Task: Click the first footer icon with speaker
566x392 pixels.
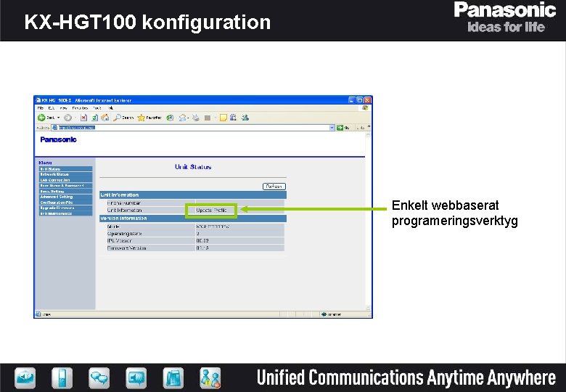Action: 25,378
